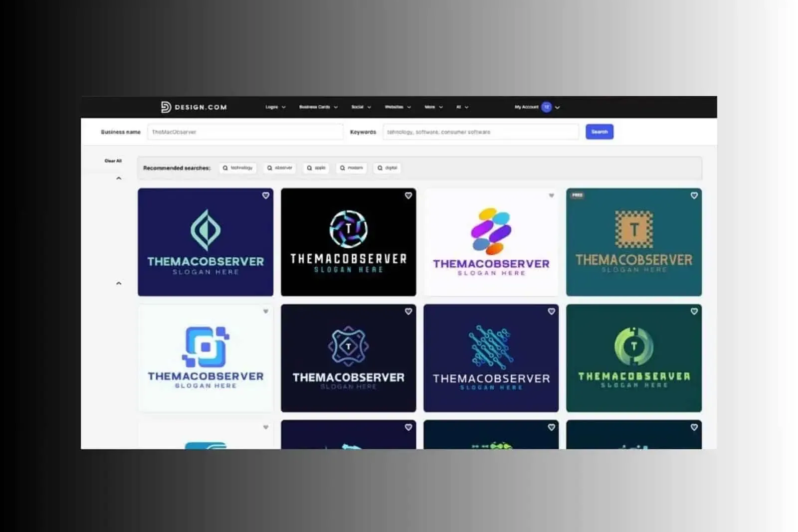Click the heart on the green circular T logo
Viewport: 798px width, 532px height.
(x=694, y=311)
